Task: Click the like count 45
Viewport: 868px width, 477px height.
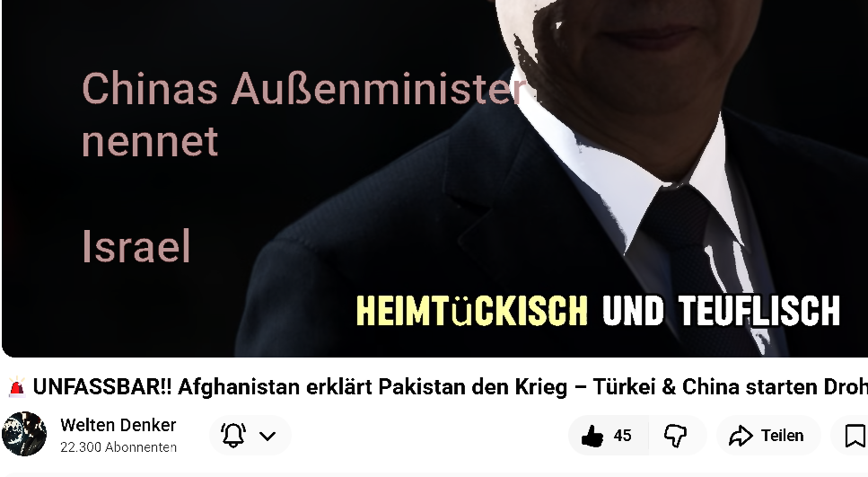Action: [x=622, y=436]
